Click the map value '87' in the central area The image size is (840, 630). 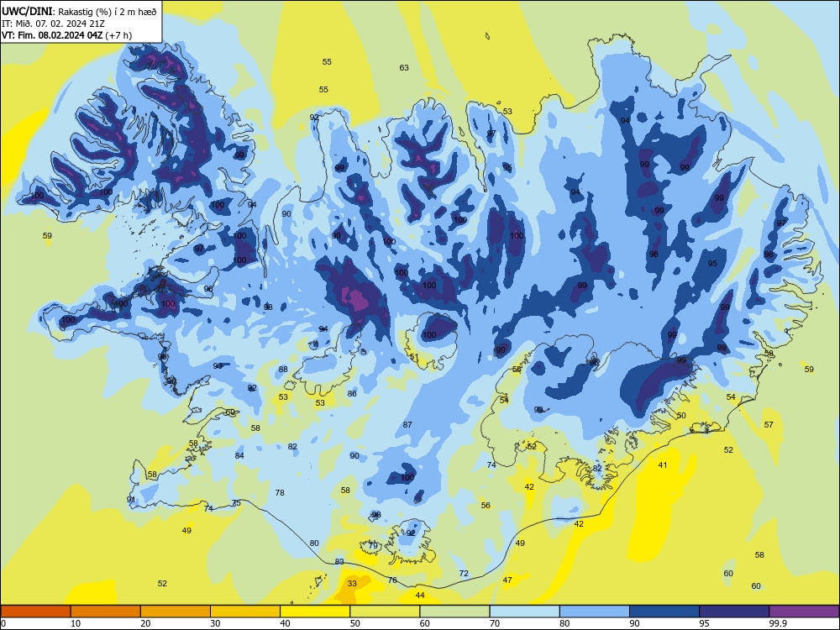(407, 424)
